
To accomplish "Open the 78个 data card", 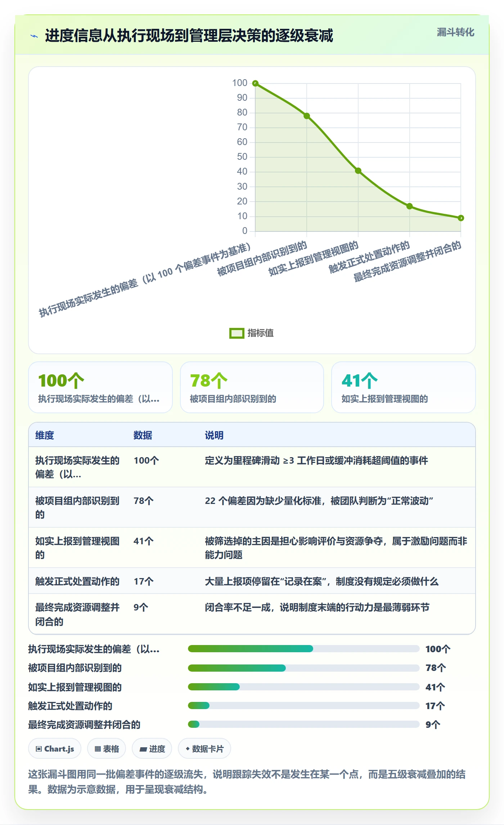I will coord(252,387).
